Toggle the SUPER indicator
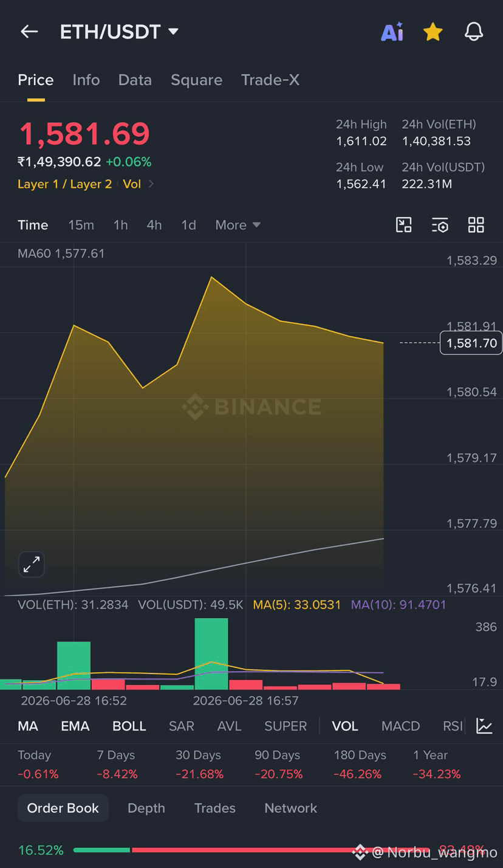The image size is (503, 868). point(286,726)
